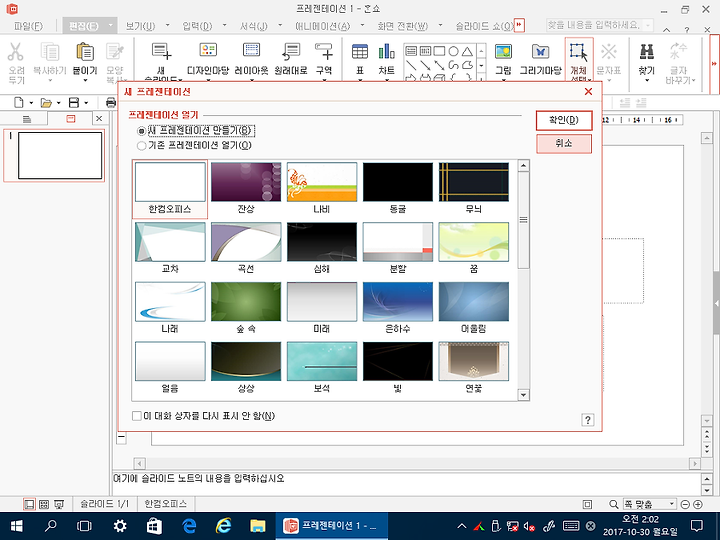
Task: Close the 새 프레젠테이션 dialog
Action: 588,92
